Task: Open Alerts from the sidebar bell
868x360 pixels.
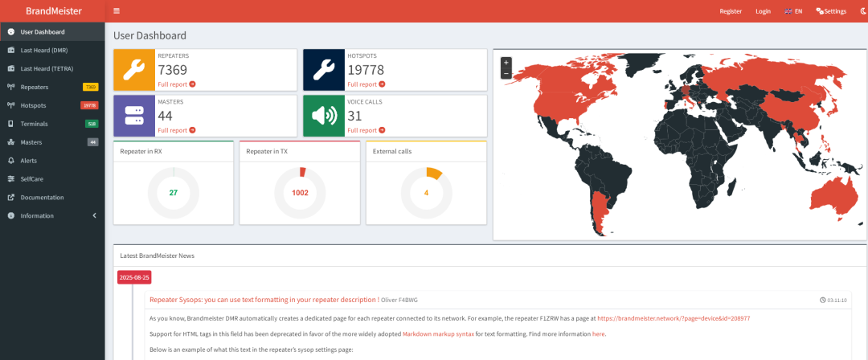Action: point(52,161)
